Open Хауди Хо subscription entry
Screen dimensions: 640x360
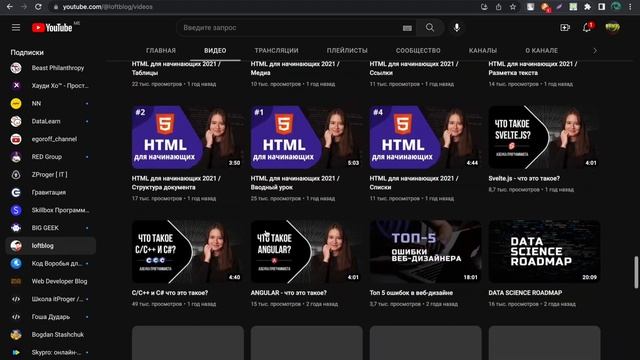click(x=51, y=86)
